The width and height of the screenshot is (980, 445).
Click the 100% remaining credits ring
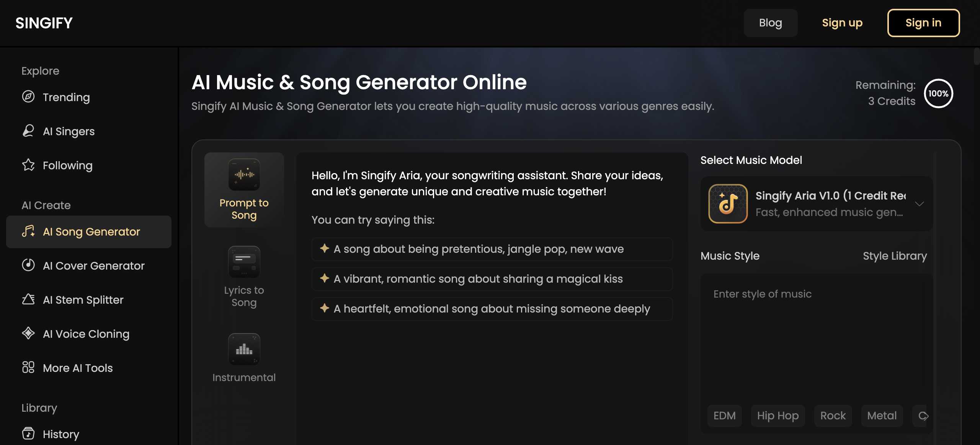pyautogui.click(x=938, y=93)
